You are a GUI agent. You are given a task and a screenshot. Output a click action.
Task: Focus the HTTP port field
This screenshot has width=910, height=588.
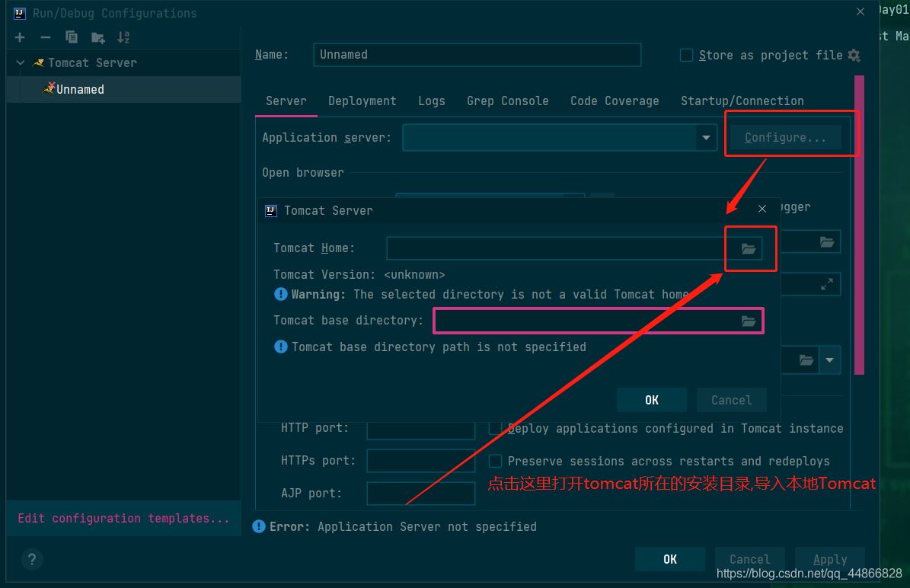pyautogui.click(x=421, y=430)
